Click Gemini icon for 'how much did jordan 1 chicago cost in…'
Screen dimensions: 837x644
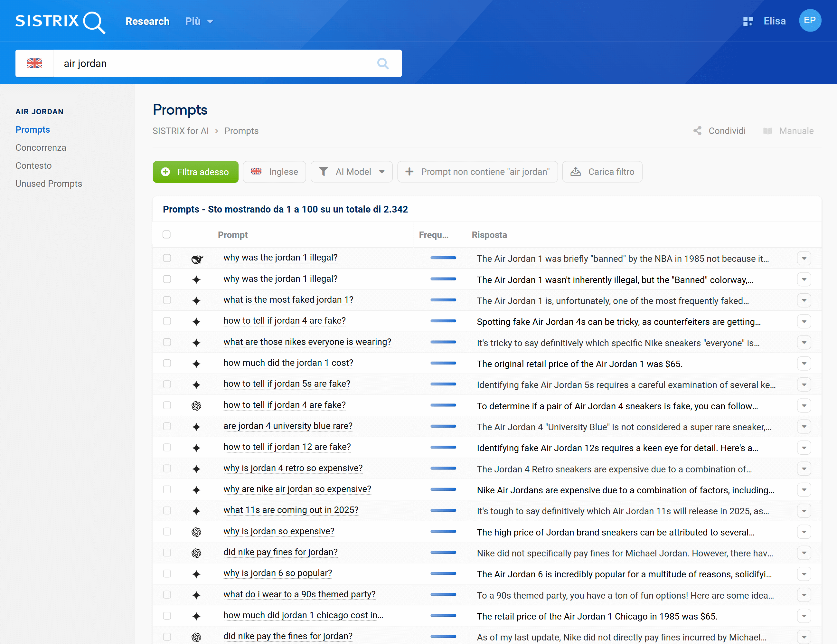pyautogui.click(x=196, y=616)
